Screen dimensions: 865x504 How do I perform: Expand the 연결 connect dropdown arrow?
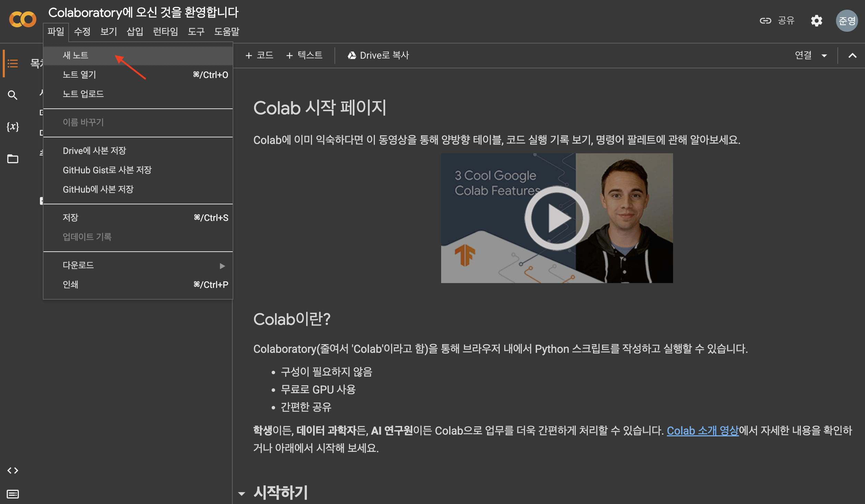(824, 56)
